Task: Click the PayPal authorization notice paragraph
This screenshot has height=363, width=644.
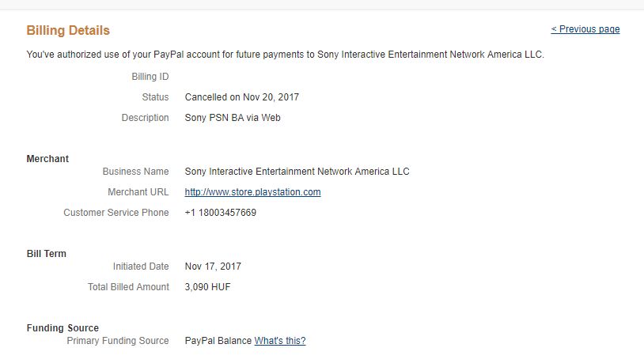Action: 285,55
